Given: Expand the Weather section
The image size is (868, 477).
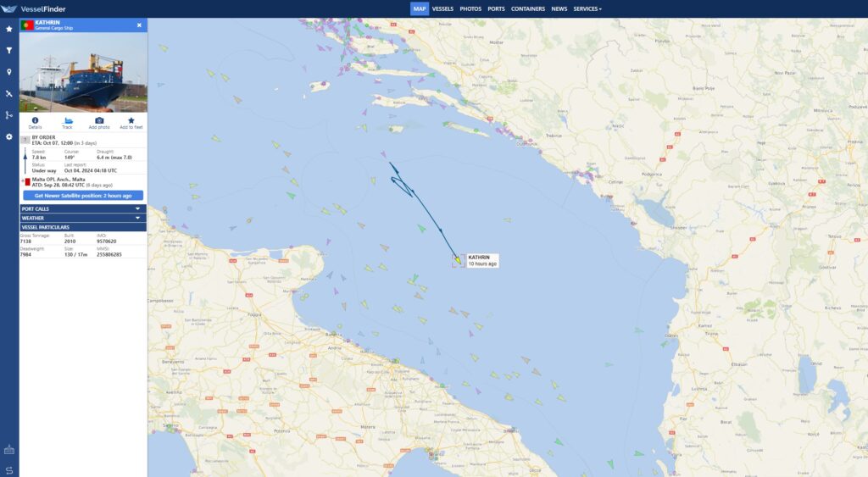Looking at the screenshot, I should point(83,218).
